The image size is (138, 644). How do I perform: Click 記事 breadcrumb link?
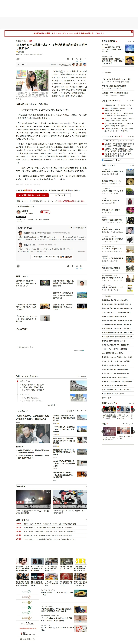31,41
